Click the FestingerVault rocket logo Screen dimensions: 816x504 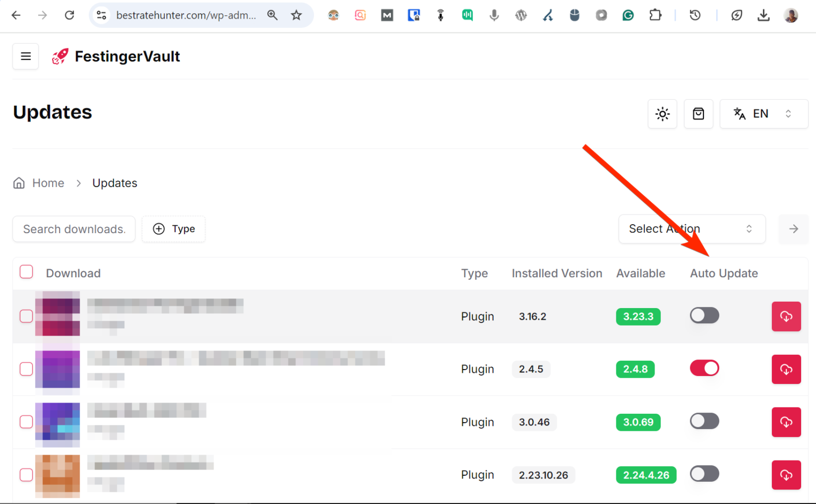[59, 56]
